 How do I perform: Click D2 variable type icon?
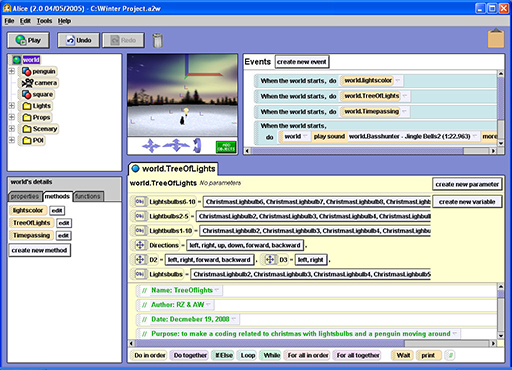140,260
